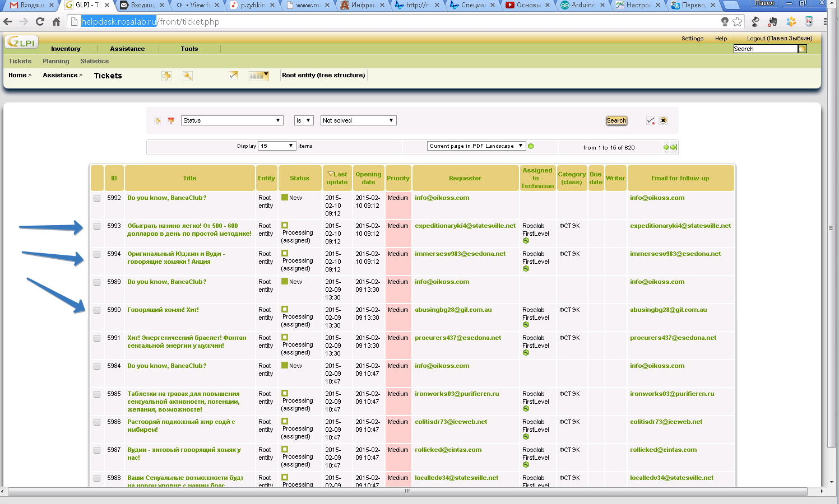839x504 pixels.
Task: Click the save bookmark checkmark icon
Action: click(650, 120)
